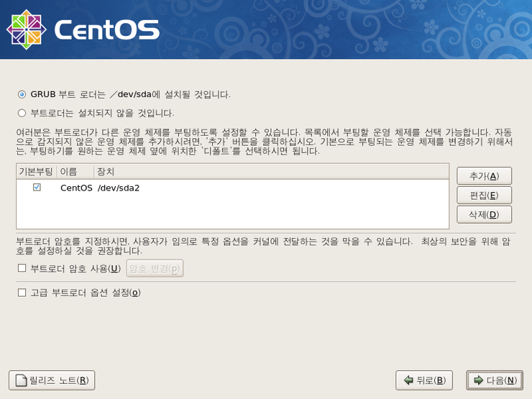Click the document icon on release notes button
This screenshot has height=399, width=532.
pyautogui.click(x=22, y=380)
